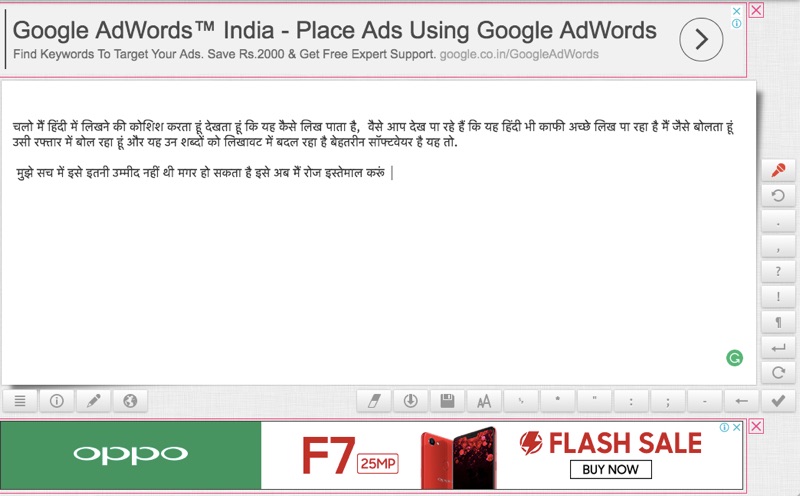Insert a hyphen from bottom toolbar
Image resolution: width=800 pixels, height=496 pixels.
[x=705, y=401]
